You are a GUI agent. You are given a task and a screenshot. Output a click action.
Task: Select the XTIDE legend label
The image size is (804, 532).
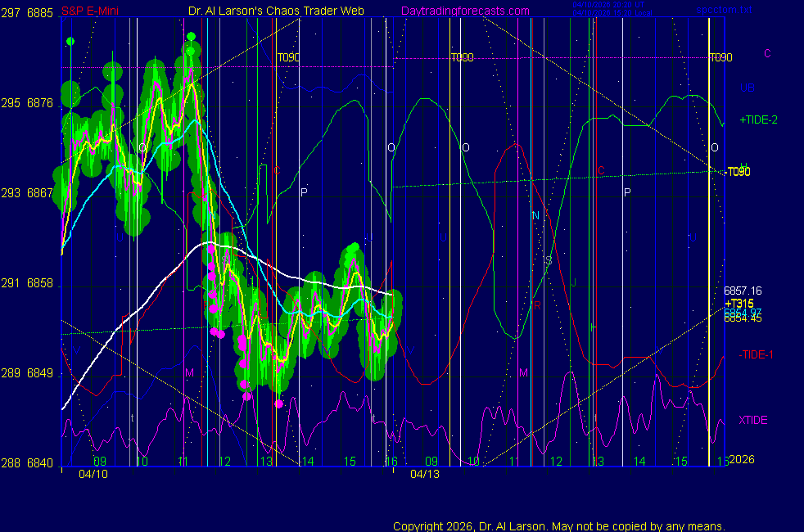753,420
